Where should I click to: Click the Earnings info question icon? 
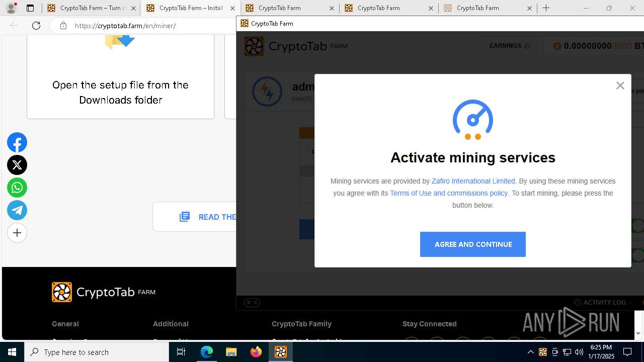pos(527,46)
